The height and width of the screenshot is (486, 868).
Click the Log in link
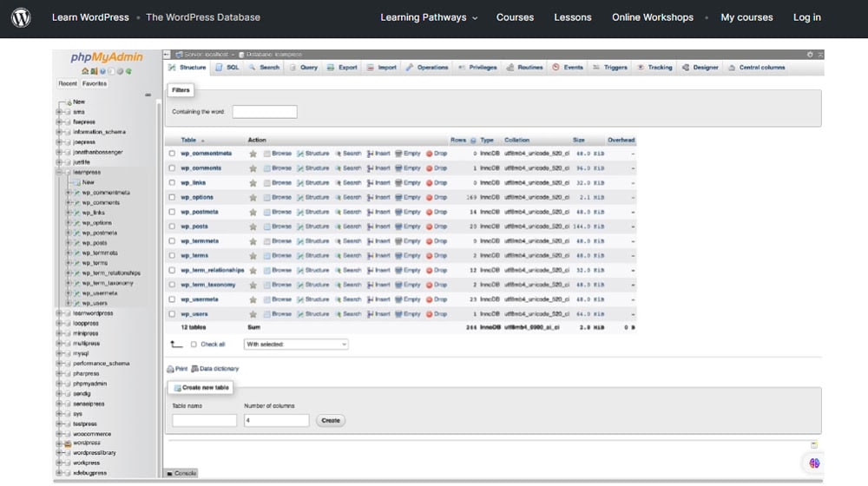806,17
